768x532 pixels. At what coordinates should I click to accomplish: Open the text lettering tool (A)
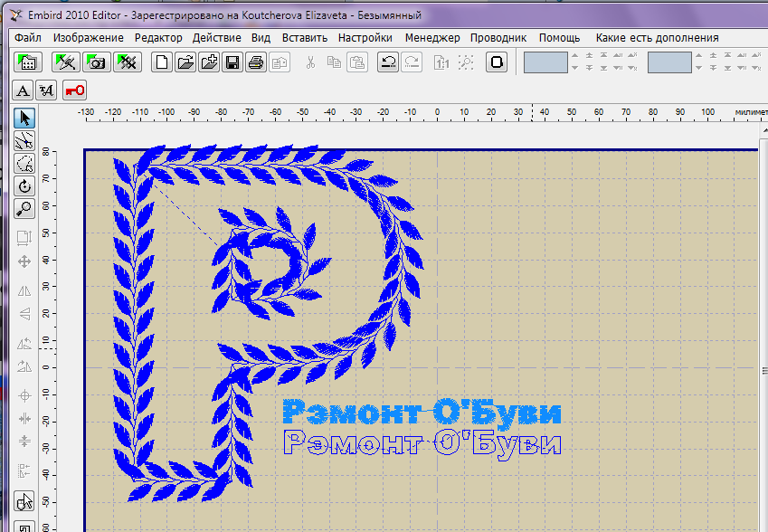coord(23,90)
